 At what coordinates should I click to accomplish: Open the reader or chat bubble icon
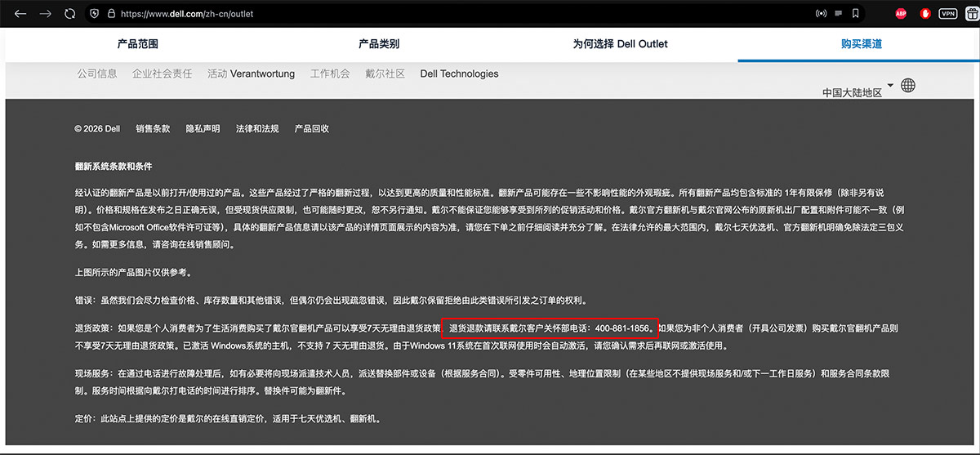pyautogui.click(x=839, y=14)
